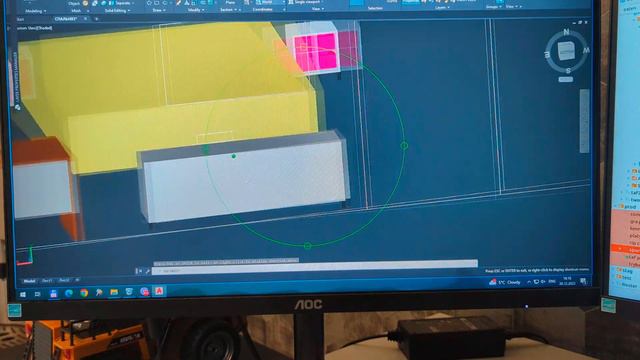The height and width of the screenshot is (360, 640).
Task: Switch to AutoCAD via red taskbar icon
Action: [x=159, y=291]
